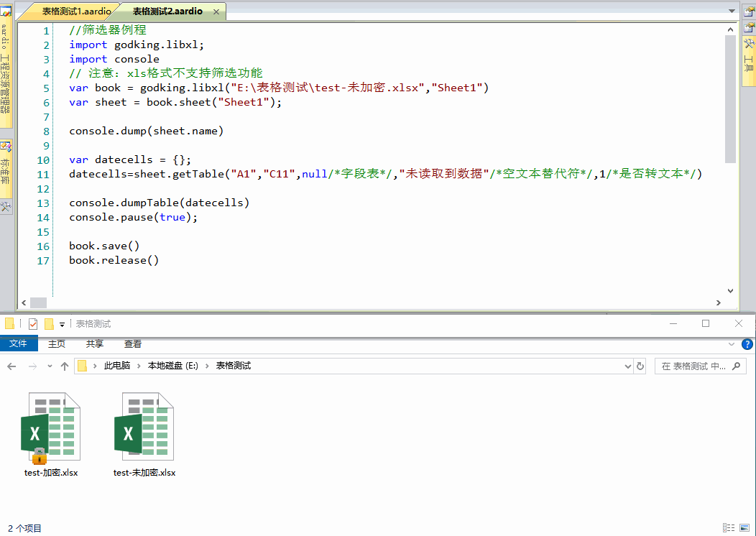Click the topmost form designer icon on the right sidebar
This screenshot has height=536, width=756.
pos(749,11)
